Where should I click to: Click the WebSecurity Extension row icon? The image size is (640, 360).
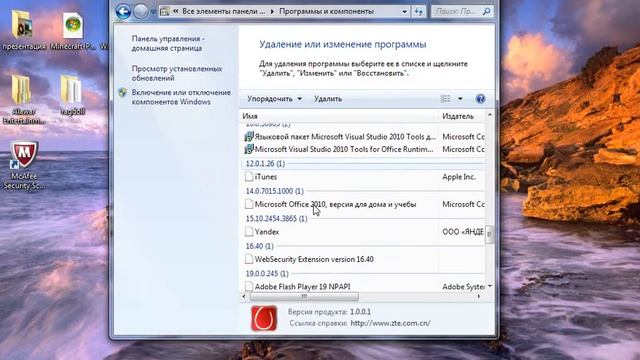(x=249, y=259)
